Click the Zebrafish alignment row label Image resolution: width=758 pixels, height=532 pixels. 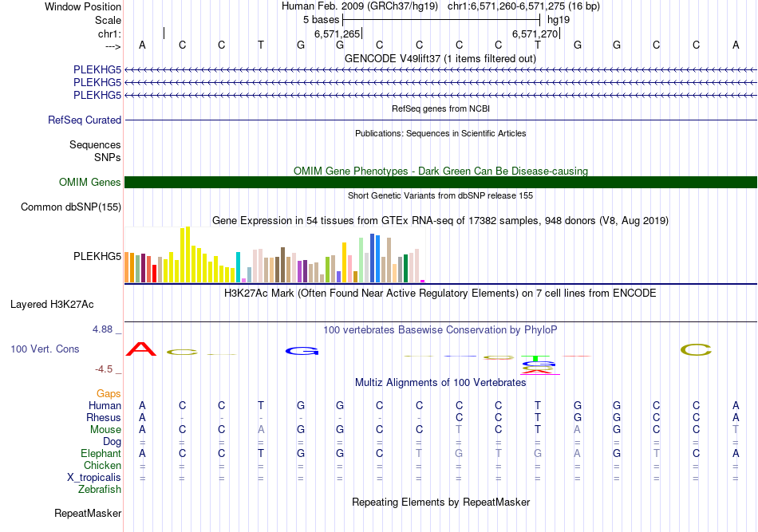point(100,490)
